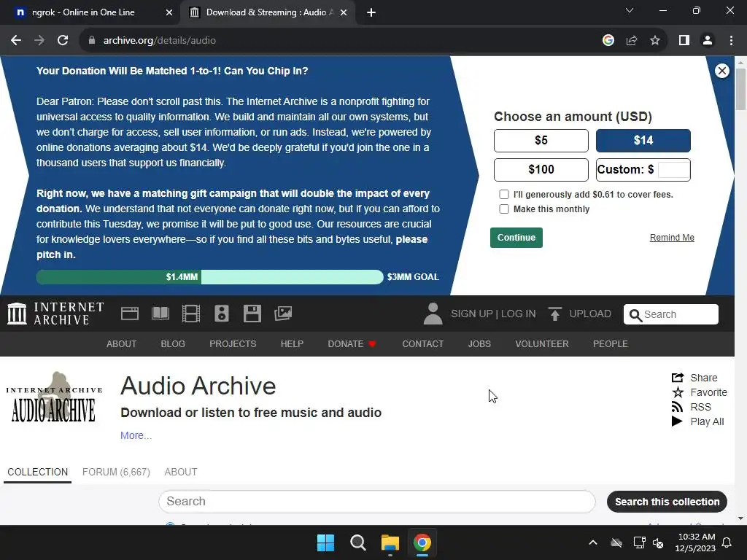Image resolution: width=747 pixels, height=560 pixels.
Task: Open the Software floppy disk icon
Action: point(252,314)
